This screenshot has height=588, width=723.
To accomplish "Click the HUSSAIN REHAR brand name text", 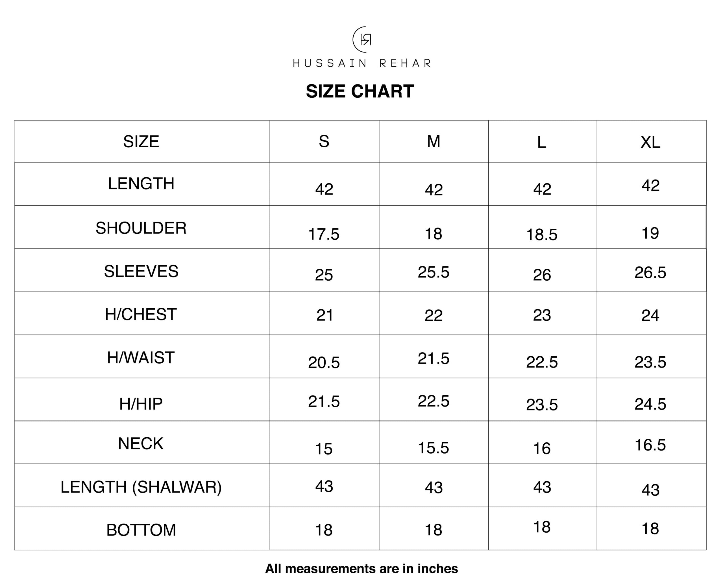I will 361,63.
